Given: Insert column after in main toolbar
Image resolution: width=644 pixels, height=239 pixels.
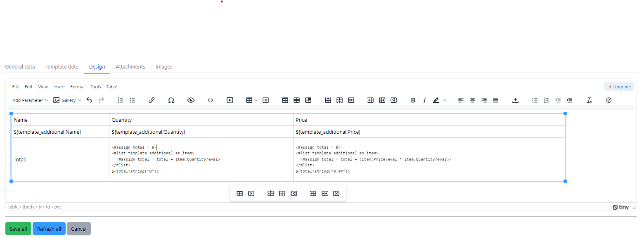Looking at the screenshot, I should tap(382, 100).
